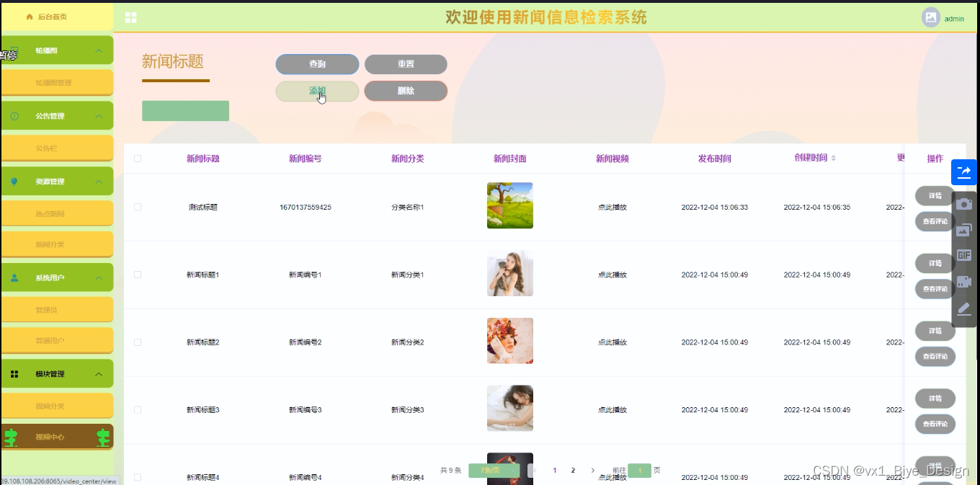The width and height of the screenshot is (980, 485).
Task: Click 点此播放 for row 新闻标题3
Action: (x=612, y=409)
